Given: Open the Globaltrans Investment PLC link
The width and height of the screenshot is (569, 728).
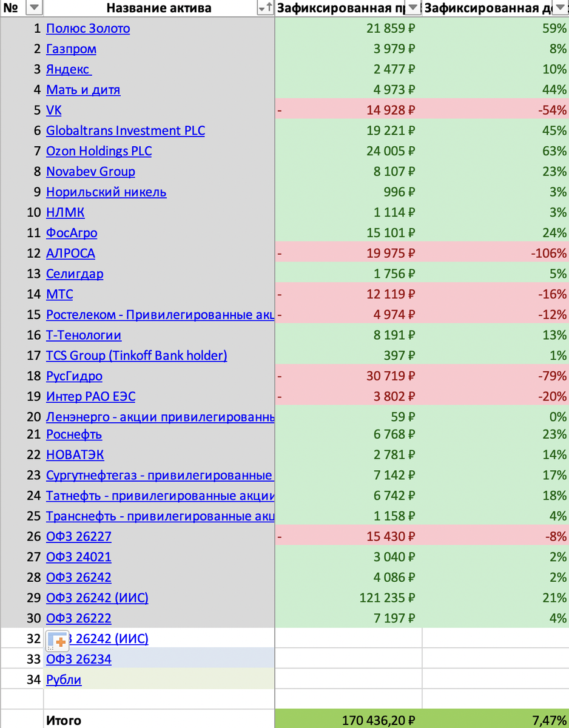Looking at the screenshot, I should [126, 130].
